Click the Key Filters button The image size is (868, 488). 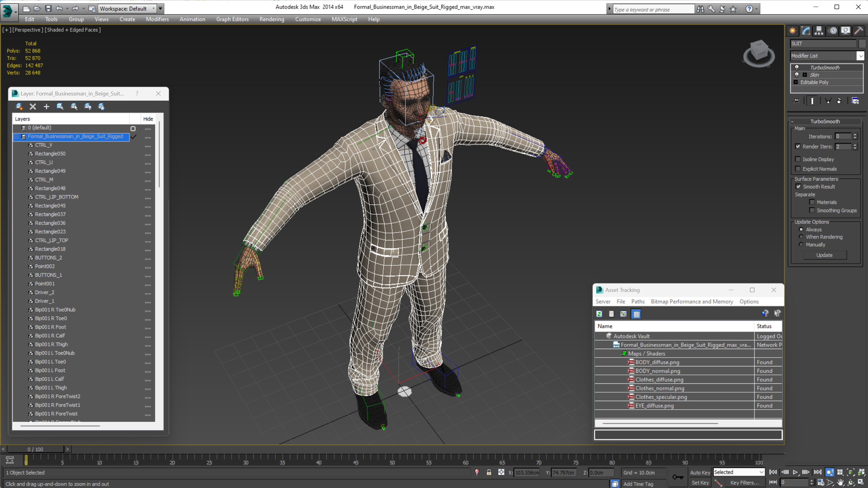[x=744, y=483]
